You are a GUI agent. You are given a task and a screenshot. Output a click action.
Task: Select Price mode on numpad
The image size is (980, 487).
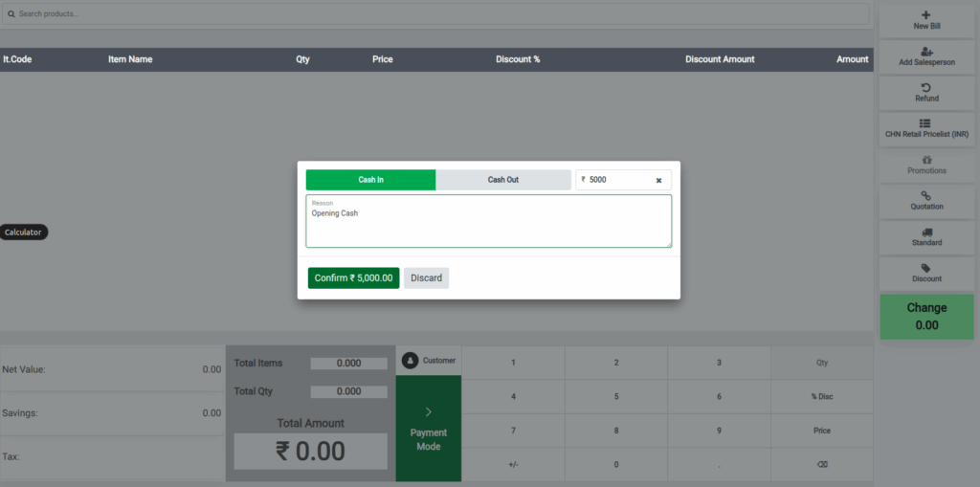[822, 431]
